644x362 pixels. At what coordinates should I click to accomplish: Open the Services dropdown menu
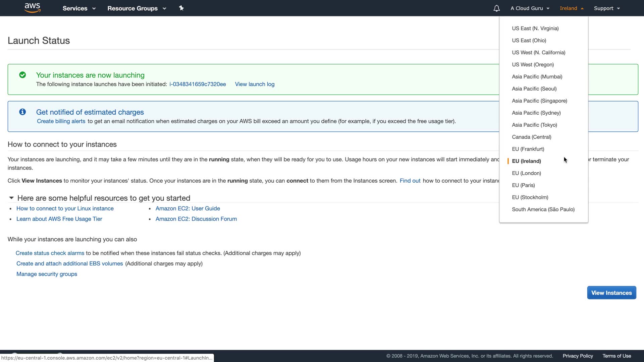coord(79,8)
